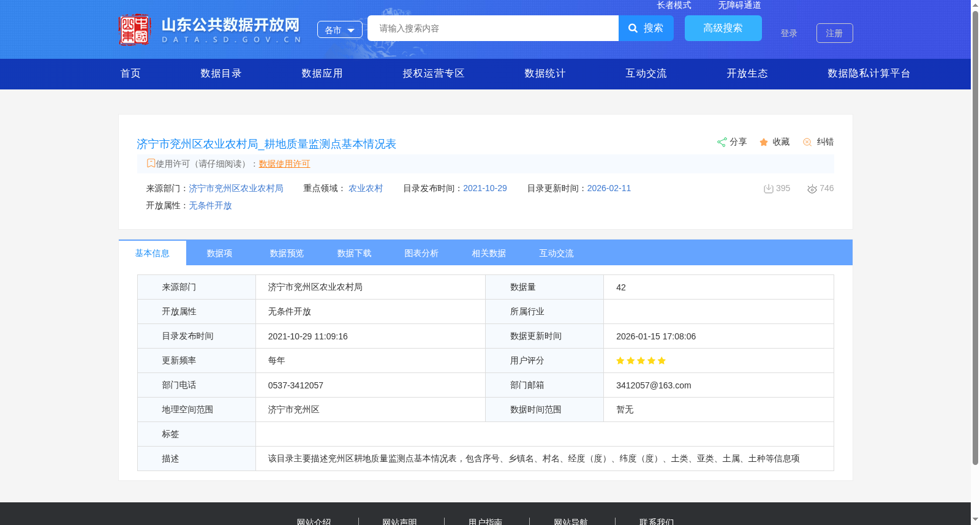Click update frequency value 每年
Screen dimensions: 980x525
tap(276, 361)
